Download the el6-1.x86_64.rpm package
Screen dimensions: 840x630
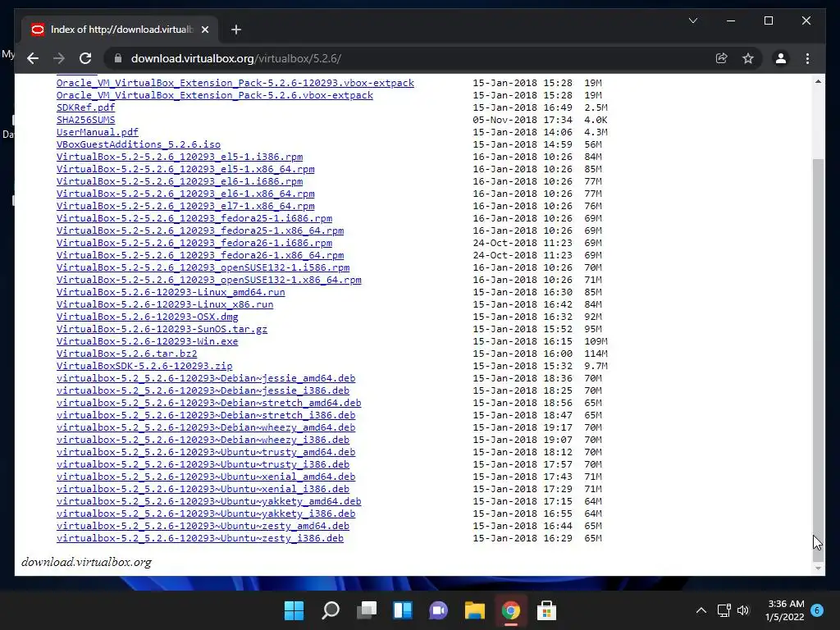(x=185, y=194)
